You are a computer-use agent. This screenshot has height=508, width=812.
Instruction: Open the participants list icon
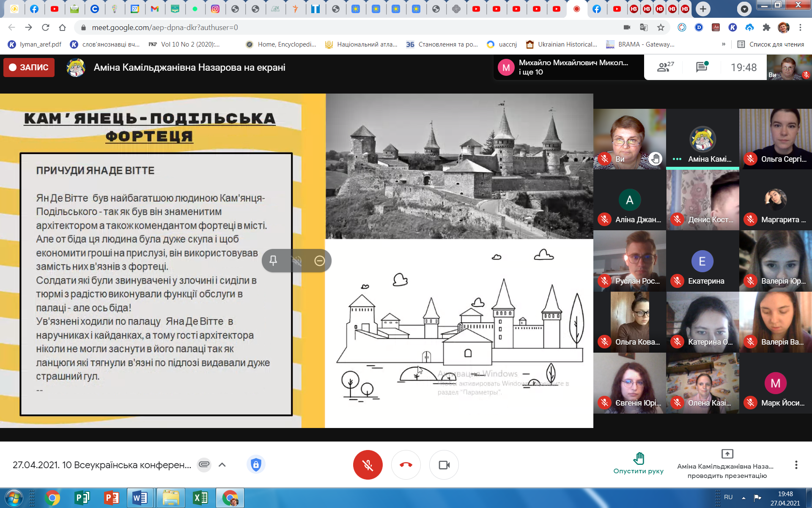(665, 67)
